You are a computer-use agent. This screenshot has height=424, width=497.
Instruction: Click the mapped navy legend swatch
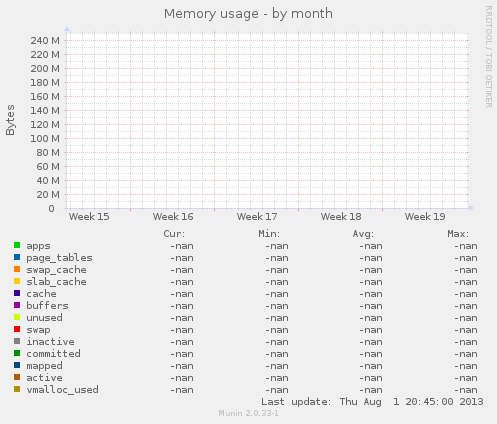coord(17,365)
